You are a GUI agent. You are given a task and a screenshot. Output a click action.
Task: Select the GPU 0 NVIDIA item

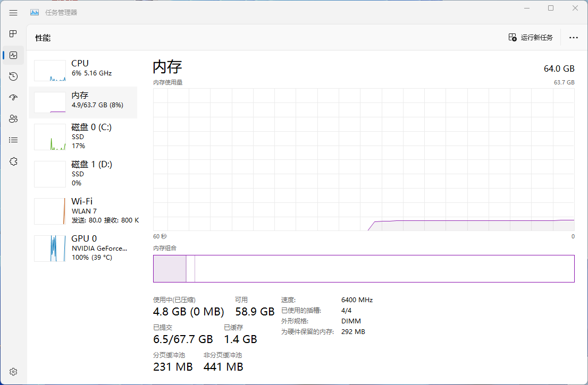tap(83, 249)
